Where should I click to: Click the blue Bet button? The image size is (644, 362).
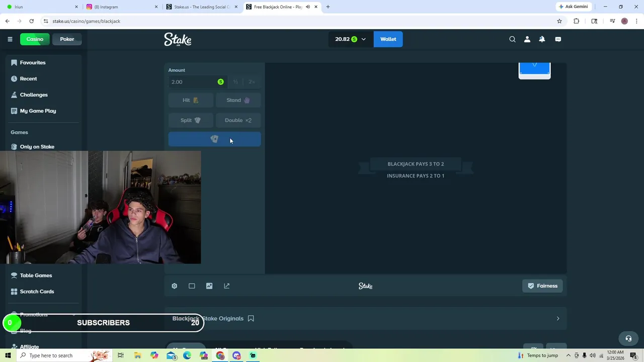click(x=214, y=139)
